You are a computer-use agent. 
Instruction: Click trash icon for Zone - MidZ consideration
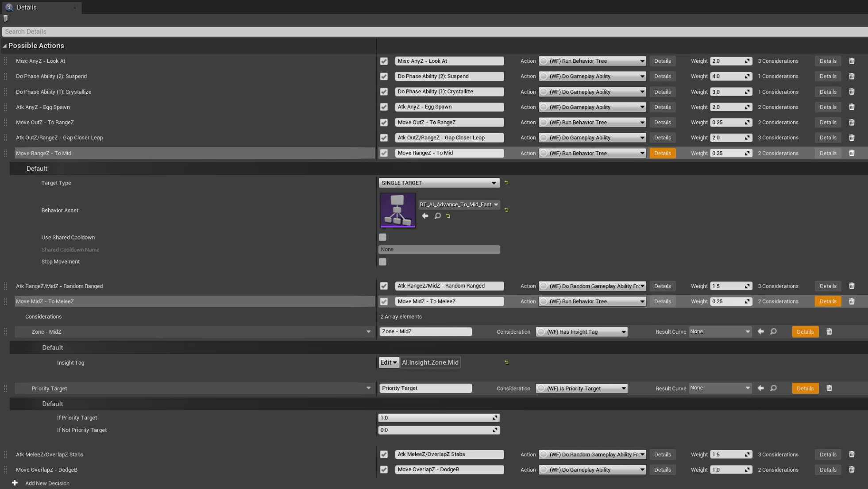(x=829, y=331)
